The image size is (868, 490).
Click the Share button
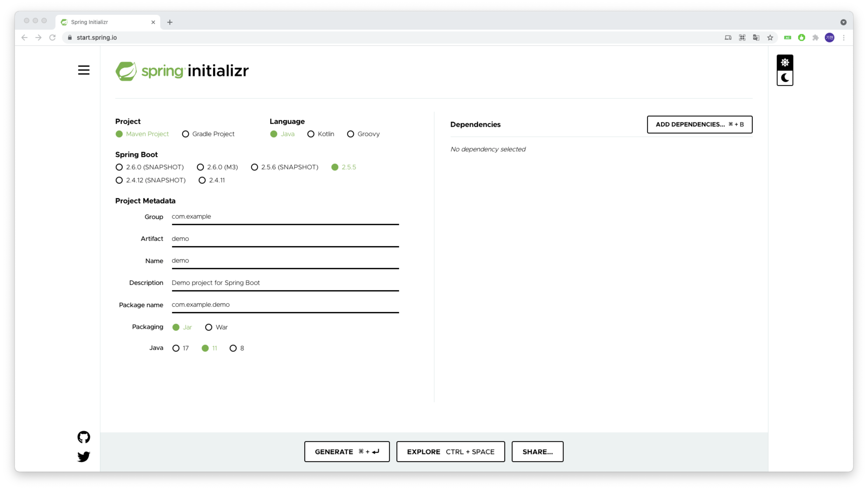537,452
